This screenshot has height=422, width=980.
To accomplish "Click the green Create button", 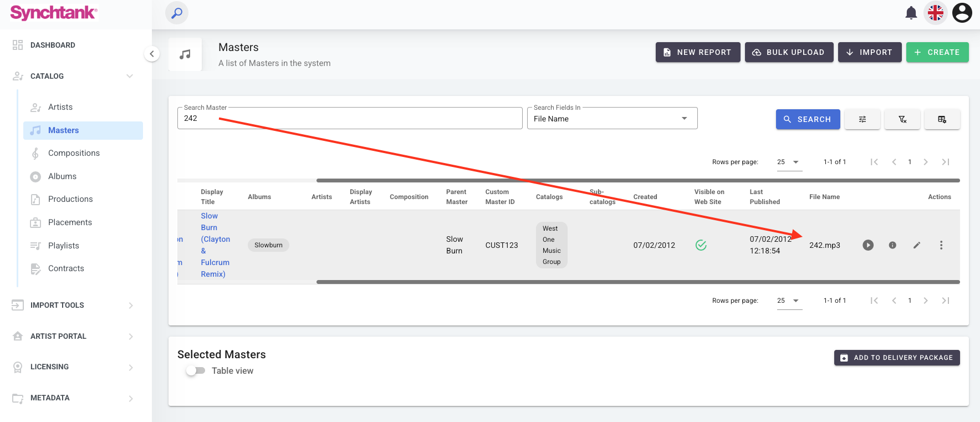I will click(937, 52).
